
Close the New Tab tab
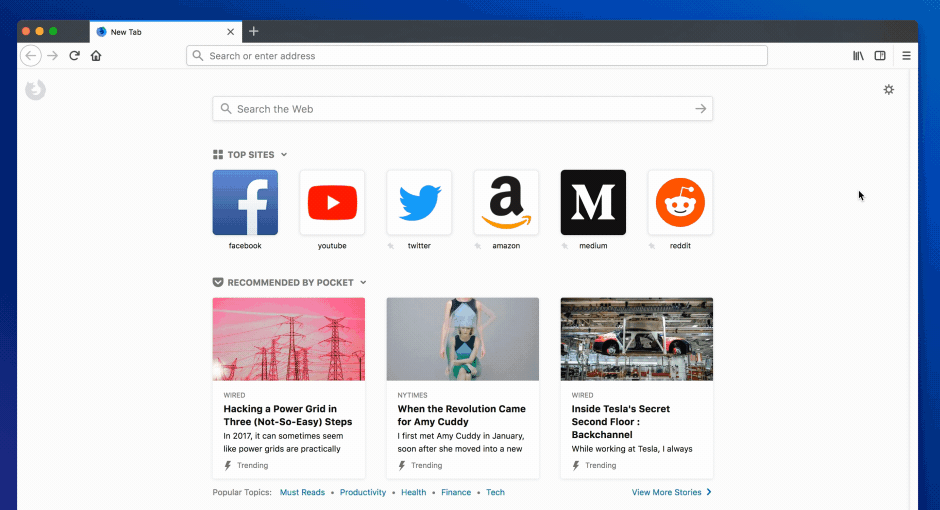(x=231, y=32)
